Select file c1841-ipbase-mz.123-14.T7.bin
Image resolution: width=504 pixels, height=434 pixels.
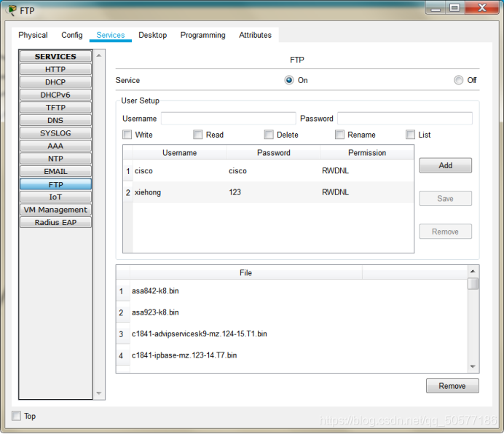184,355
